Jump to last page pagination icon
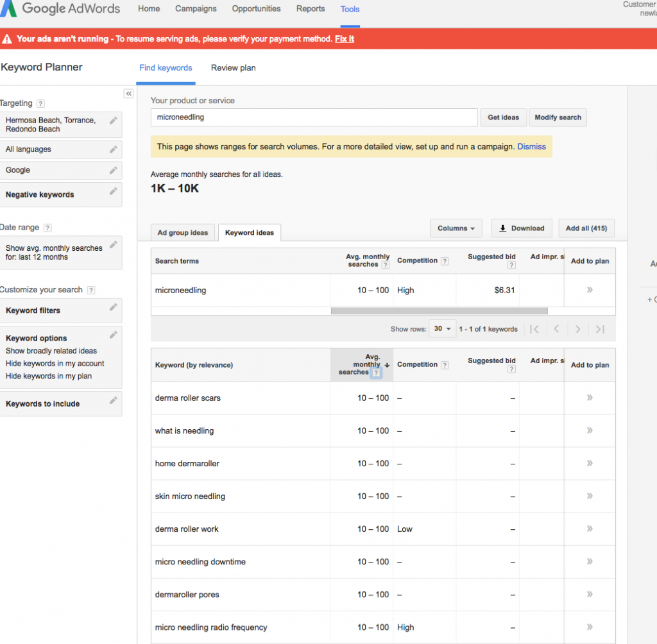The width and height of the screenshot is (657, 644). tap(600, 329)
